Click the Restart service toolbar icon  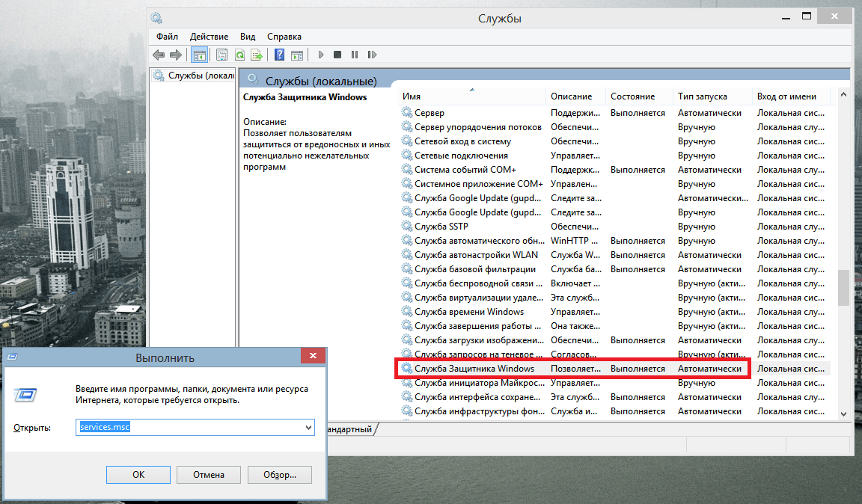(x=372, y=55)
